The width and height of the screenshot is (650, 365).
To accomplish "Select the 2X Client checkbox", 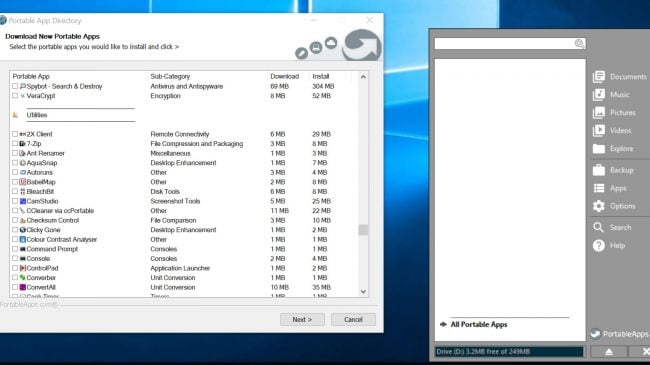I will coord(15,134).
